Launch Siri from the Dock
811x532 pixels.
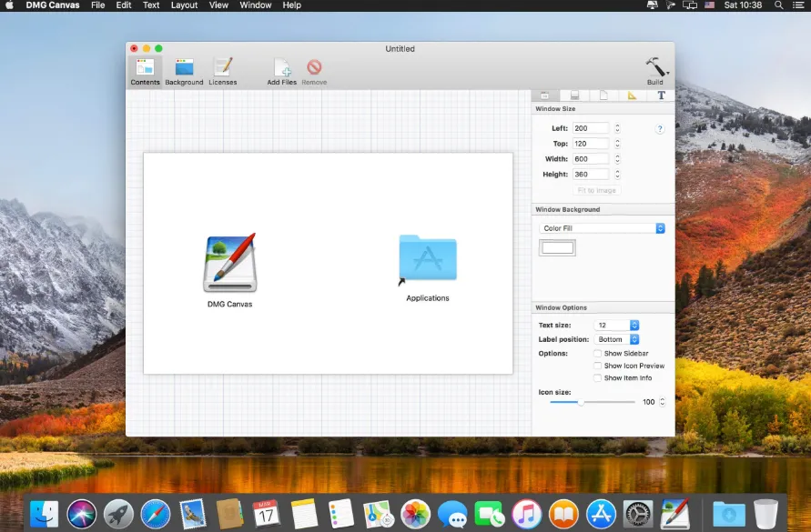81,514
